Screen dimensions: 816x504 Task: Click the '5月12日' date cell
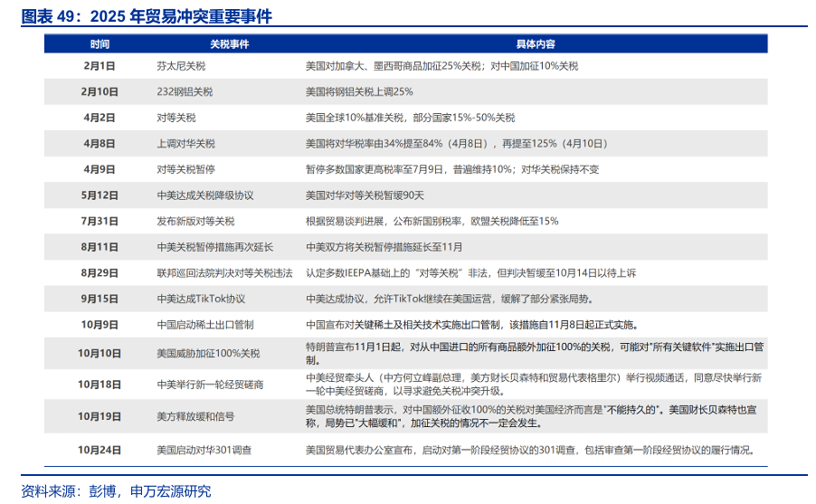(x=100, y=195)
